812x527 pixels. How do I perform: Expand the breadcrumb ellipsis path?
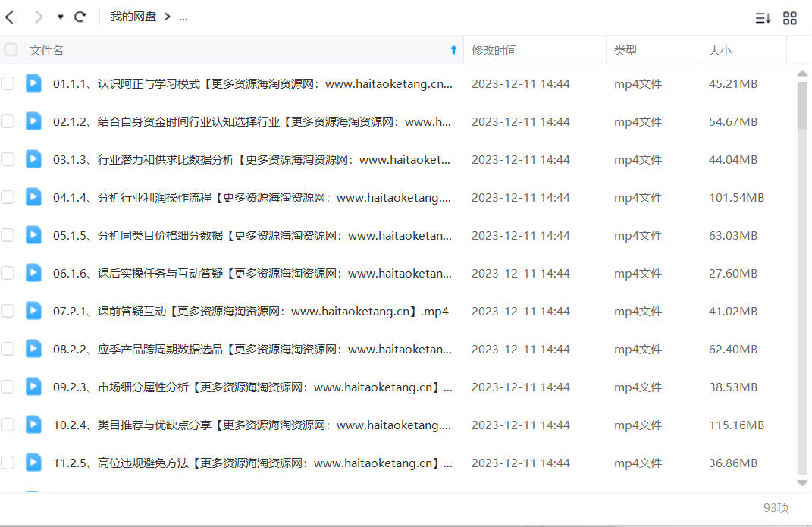(183, 17)
